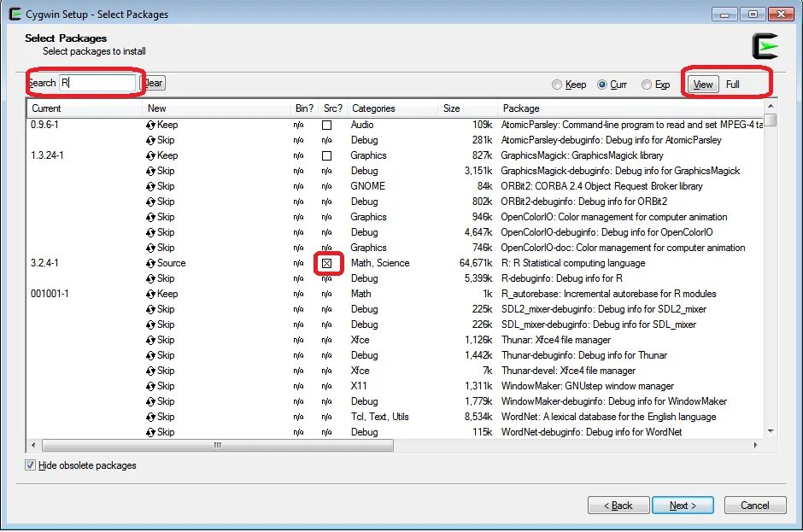This screenshot has width=803, height=532.
Task: Select the Curr radio button
Action: [x=602, y=85]
